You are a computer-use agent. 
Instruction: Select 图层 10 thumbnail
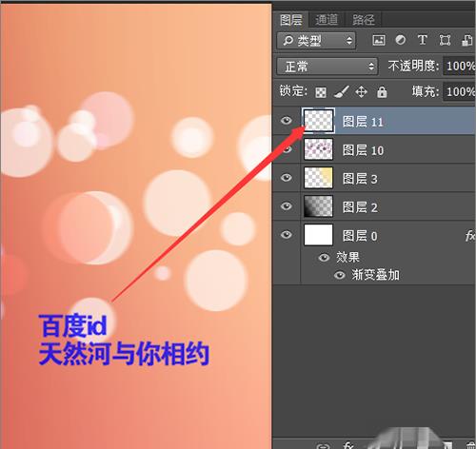click(318, 149)
